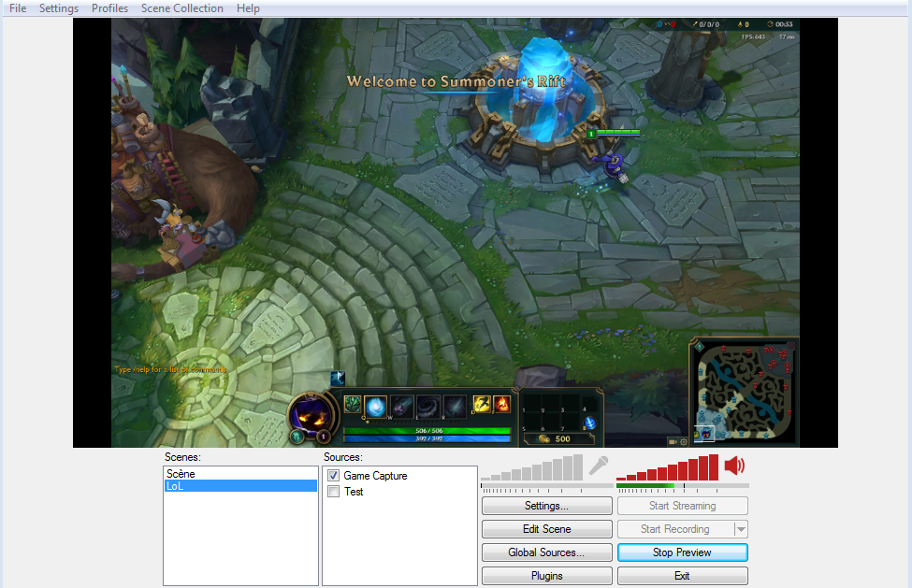Open Global Sources... dialog

pyautogui.click(x=547, y=552)
